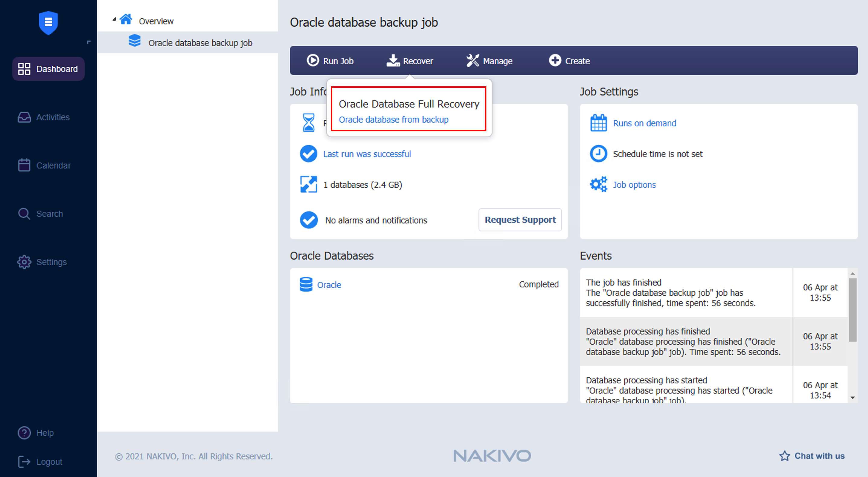Open Settings in the sidebar
Image resolution: width=868 pixels, height=477 pixels.
[x=42, y=262]
